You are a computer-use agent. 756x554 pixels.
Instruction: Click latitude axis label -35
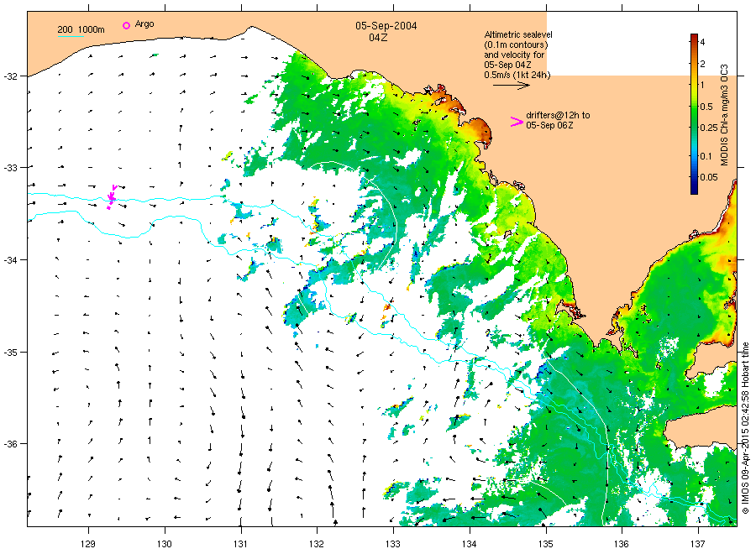(x=10, y=353)
